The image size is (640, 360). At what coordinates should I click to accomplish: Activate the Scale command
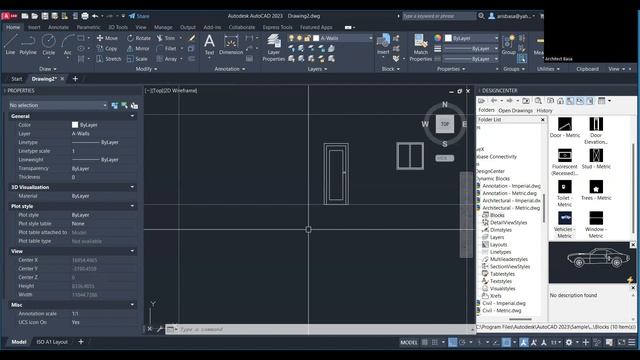pos(137,59)
